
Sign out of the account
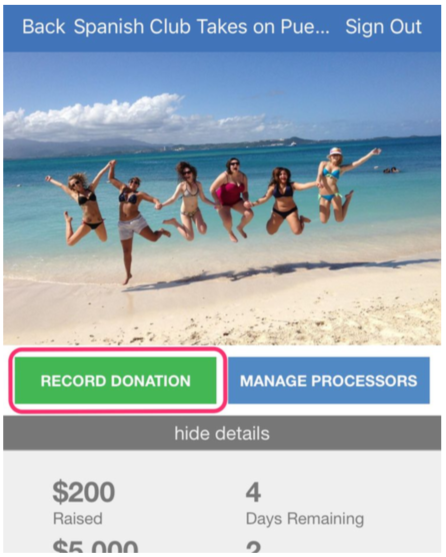point(384,27)
